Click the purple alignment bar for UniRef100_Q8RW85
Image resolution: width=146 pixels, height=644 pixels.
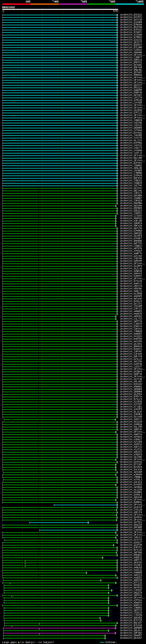[60, 628]
